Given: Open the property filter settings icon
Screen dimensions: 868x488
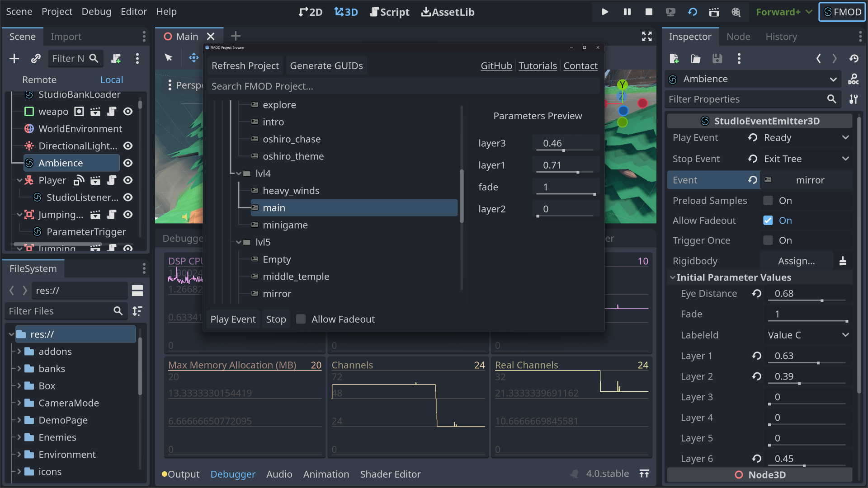Looking at the screenshot, I should pos(854,99).
